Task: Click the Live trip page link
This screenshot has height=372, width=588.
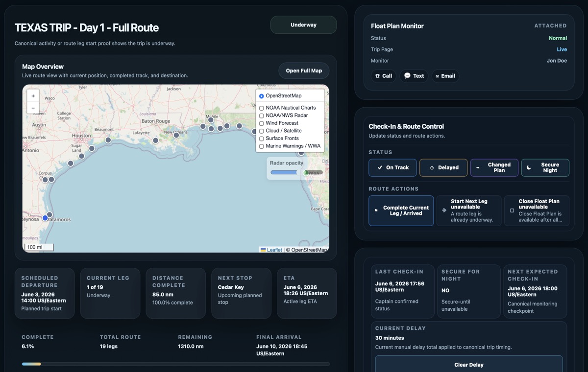Action: [562, 49]
